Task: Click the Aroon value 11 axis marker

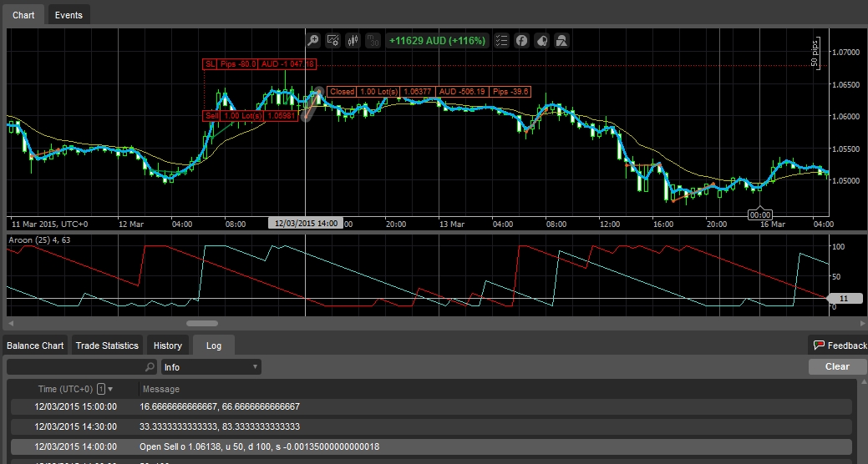Action: point(845,298)
